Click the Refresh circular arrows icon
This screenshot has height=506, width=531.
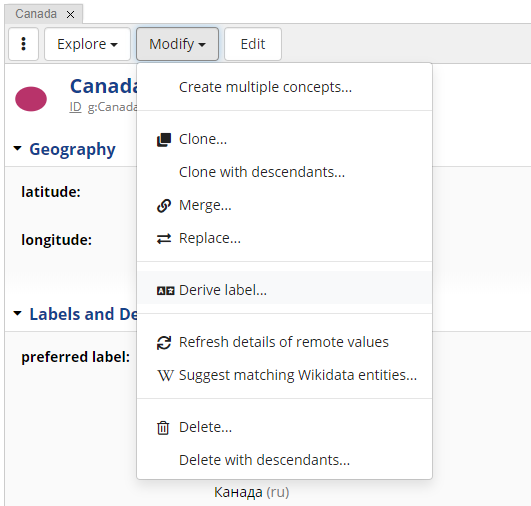click(164, 342)
